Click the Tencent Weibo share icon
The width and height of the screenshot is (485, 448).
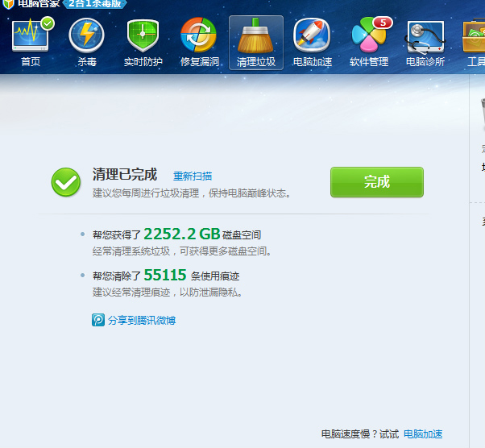tap(98, 320)
